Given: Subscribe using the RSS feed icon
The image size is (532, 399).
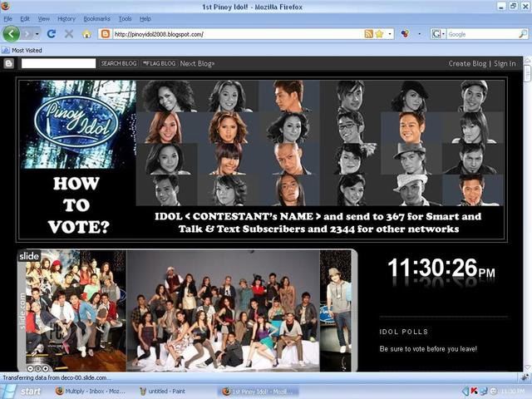Looking at the screenshot, I should point(368,34).
